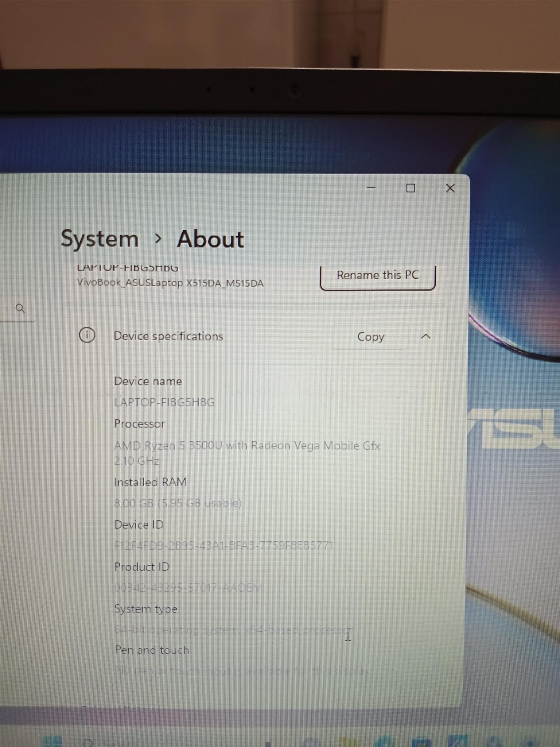
Task: Copy the device specifications
Action: 370,337
